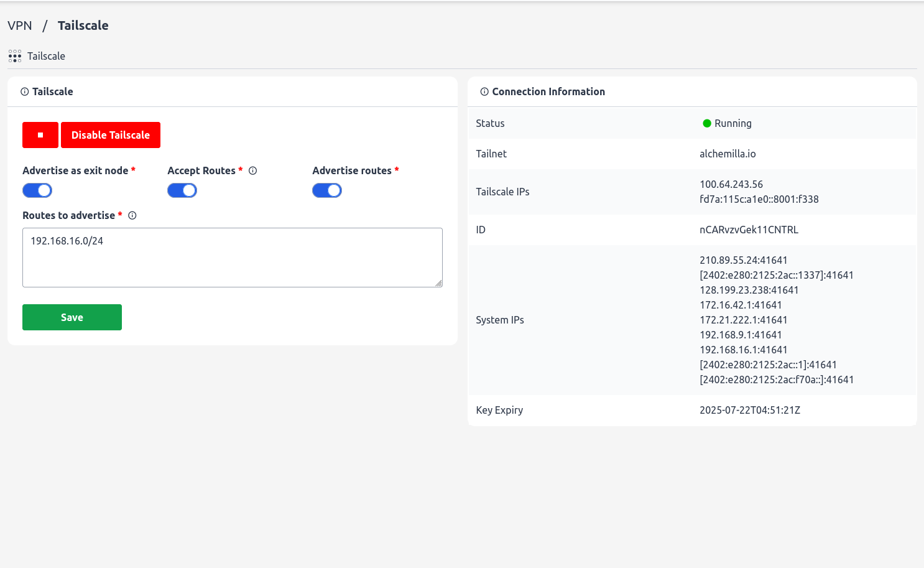Click system IP 192.168.9.1:41641
This screenshot has width=924, height=568.
[741, 335]
